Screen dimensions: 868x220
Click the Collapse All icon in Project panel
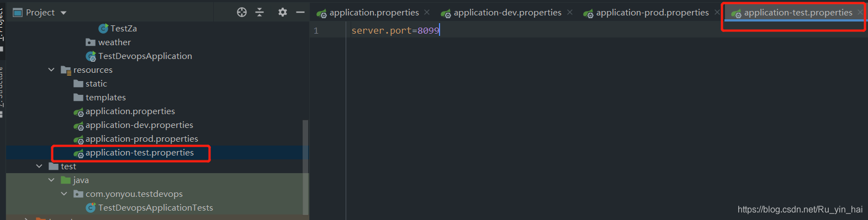point(260,12)
